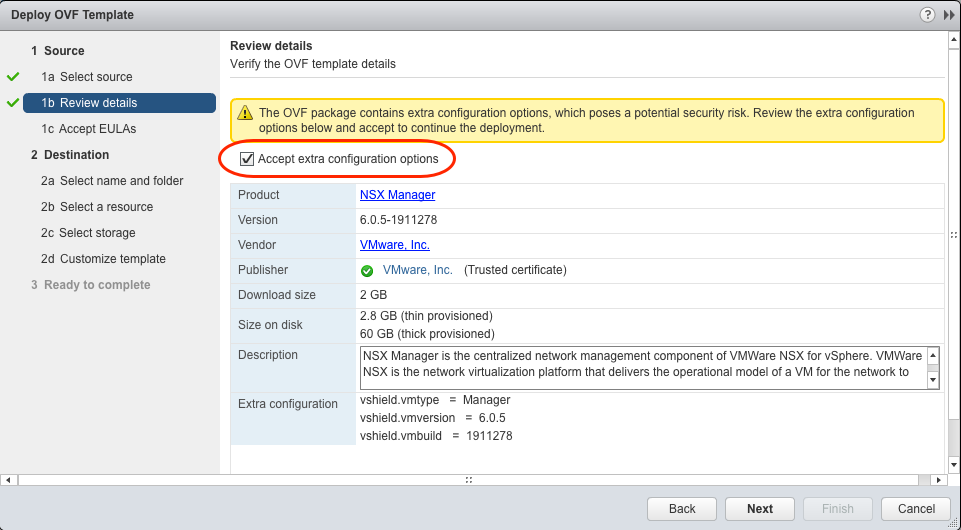
Task: Click the Back button
Action: point(682,509)
